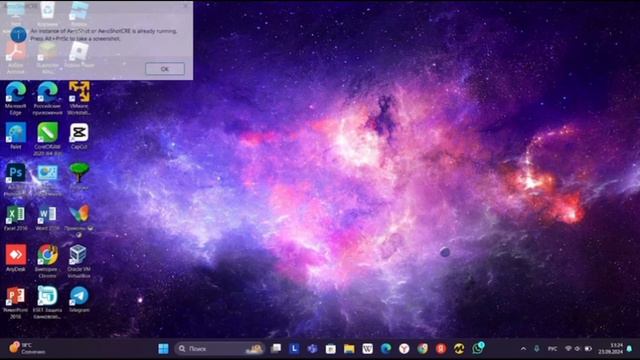Open the AnyDesk desktop shortcut
This screenshot has height=360, width=640.
(16, 258)
